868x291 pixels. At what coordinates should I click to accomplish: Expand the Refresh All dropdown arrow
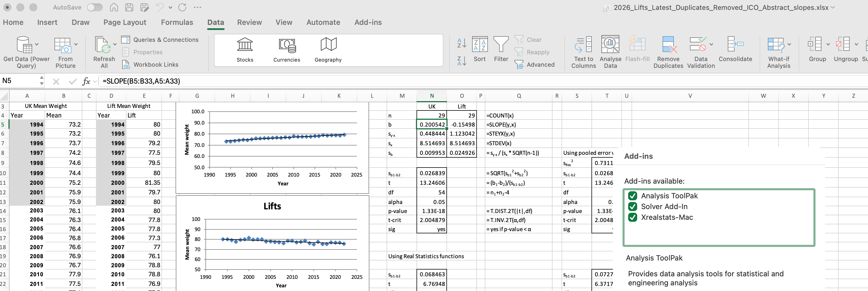pyautogui.click(x=115, y=44)
